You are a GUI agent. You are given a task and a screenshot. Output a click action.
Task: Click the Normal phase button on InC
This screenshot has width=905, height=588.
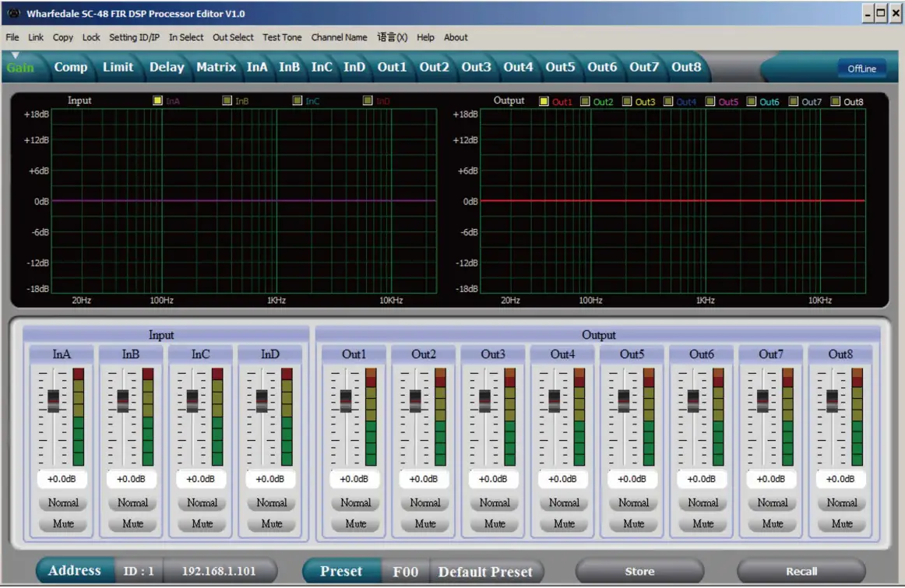[x=201, y=502]
